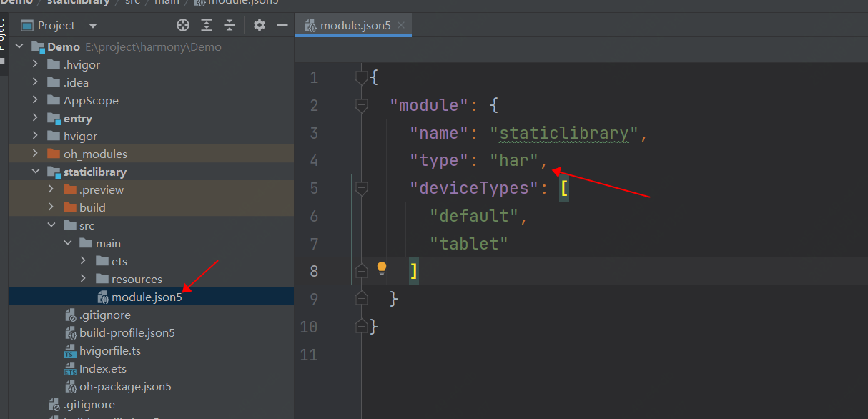Click the Collapse All icon in Project toolbar
Viewport: 868px width, 419px height.
tap(230, 26)
